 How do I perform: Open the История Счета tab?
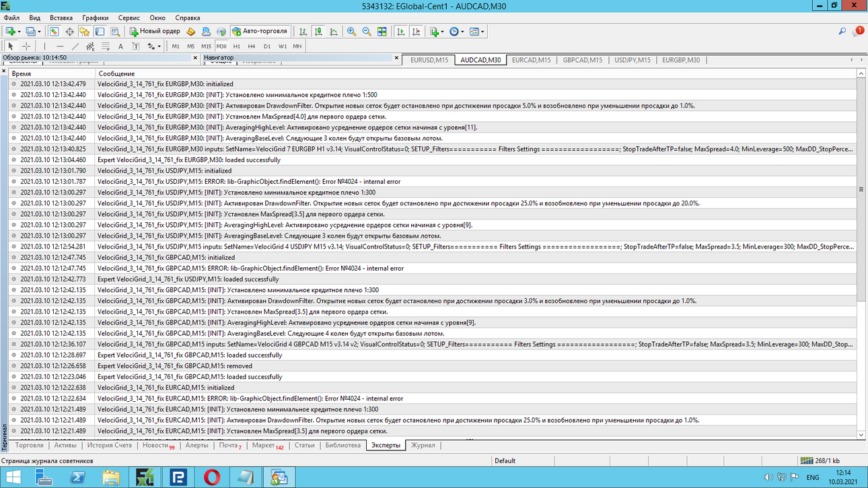tap(109, 445)
